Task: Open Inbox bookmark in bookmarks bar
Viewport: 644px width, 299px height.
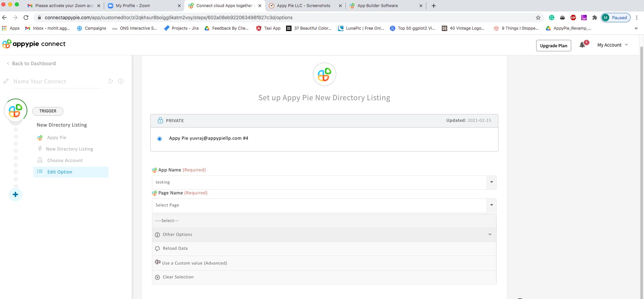Action: pyautogui.click(x=48, y=28)
